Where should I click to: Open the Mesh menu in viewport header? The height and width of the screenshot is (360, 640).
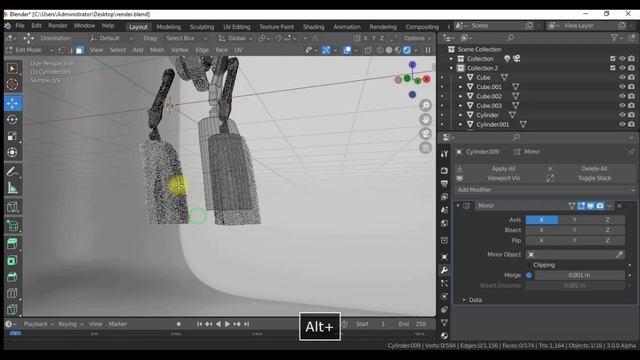pos(157,50)
